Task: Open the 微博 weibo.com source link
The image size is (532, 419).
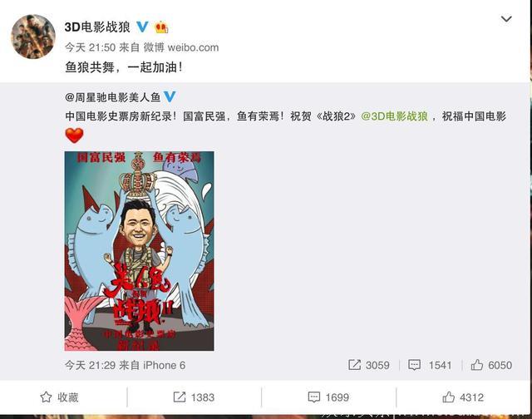Action: pyautogui.click(x=181, y=47)
